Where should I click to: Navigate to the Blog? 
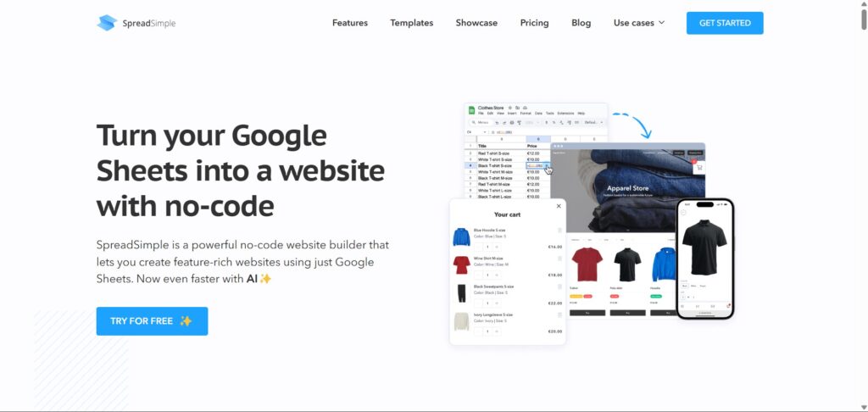click(x=581, y=23)
